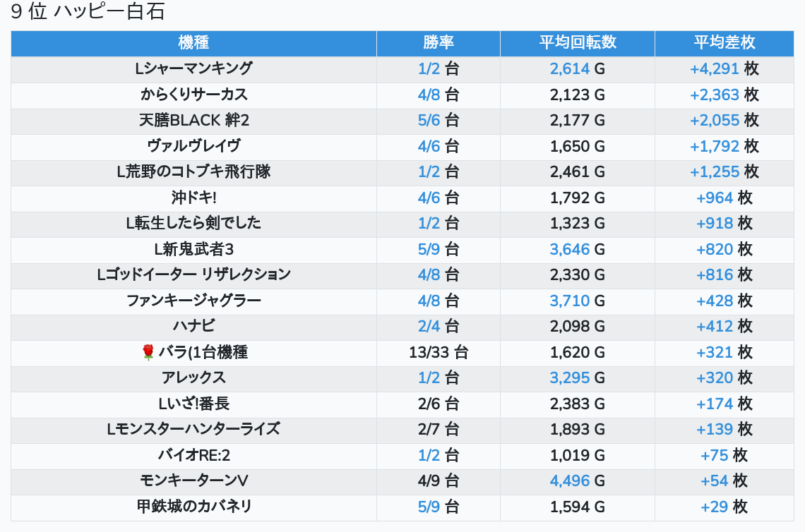Click the ヴァルヴレイヴ machine name
The width and height of the screenshot is (805, 532).
tap(193, 146)
